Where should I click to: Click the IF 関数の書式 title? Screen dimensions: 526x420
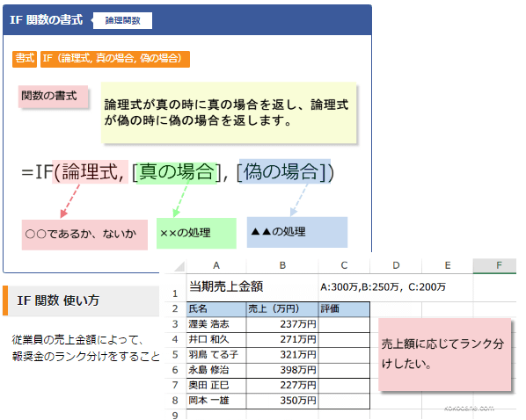[47, 20]
